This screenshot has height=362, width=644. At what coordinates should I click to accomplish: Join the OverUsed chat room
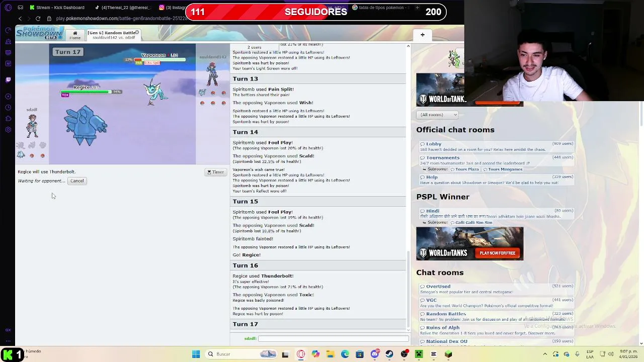click(497, 289)
